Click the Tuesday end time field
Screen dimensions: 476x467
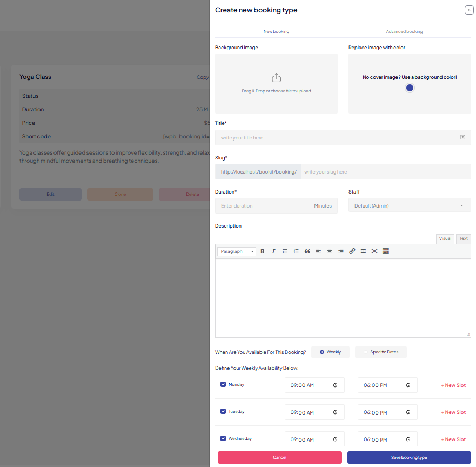coord(387,412)
